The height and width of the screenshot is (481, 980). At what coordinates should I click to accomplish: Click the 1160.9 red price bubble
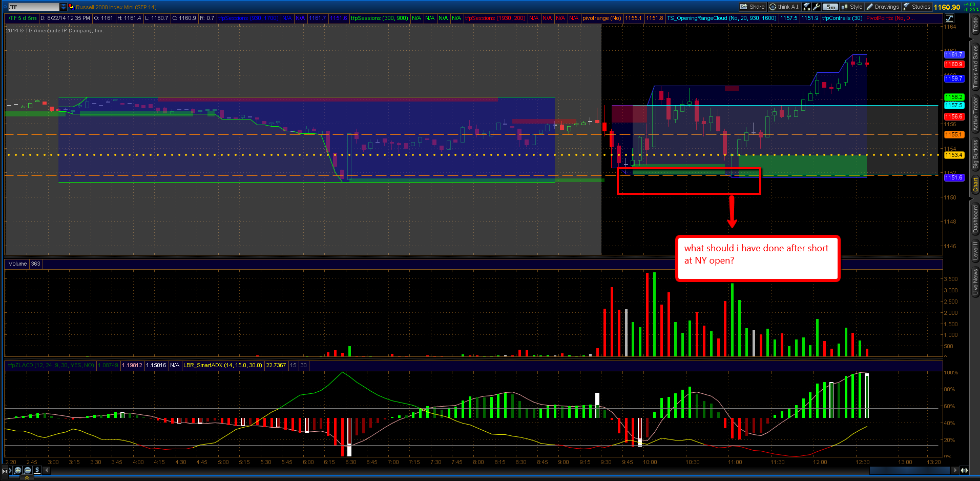pyautogui.click(x=954, y=64)
